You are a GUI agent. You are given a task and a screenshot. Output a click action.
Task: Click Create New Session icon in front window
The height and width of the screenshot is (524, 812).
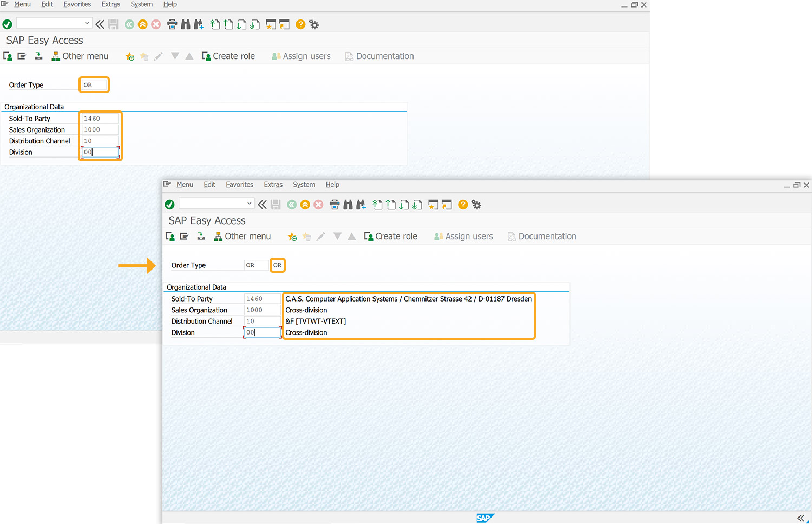pyautogui.click(x=433, y=205)
